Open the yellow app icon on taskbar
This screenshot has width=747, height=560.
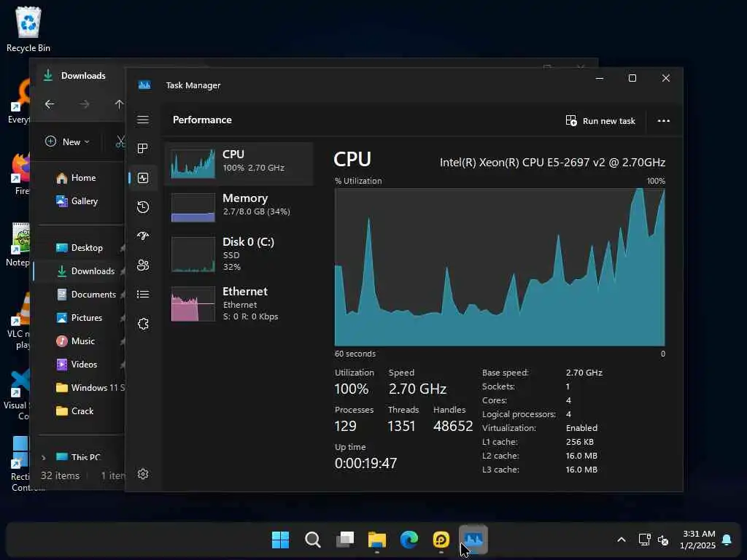[441, 540]
